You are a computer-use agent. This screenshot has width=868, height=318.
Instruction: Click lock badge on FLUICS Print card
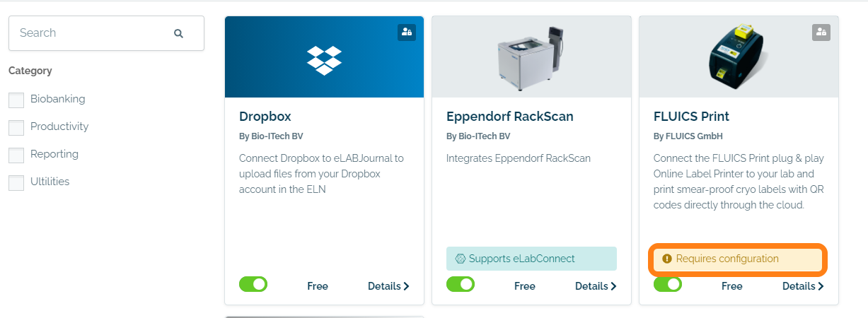click(x=821, y=32)
